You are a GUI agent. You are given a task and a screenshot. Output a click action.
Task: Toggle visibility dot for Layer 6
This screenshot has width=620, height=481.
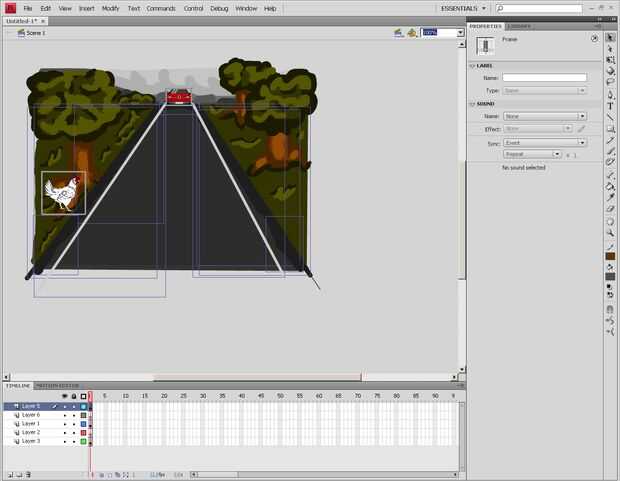tap(65, 415)
